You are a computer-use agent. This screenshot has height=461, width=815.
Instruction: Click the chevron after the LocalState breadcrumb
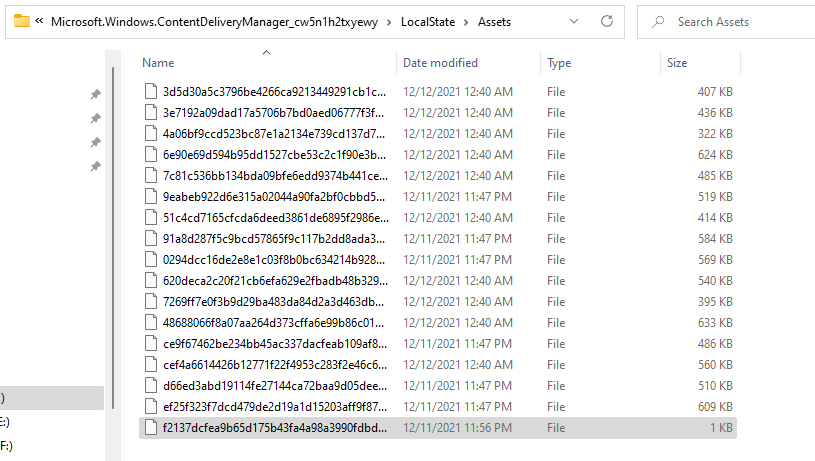click(466, 22)
